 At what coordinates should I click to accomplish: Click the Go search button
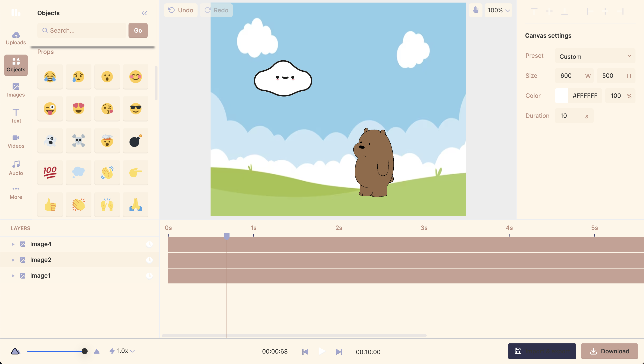click(x=138, y=30)
